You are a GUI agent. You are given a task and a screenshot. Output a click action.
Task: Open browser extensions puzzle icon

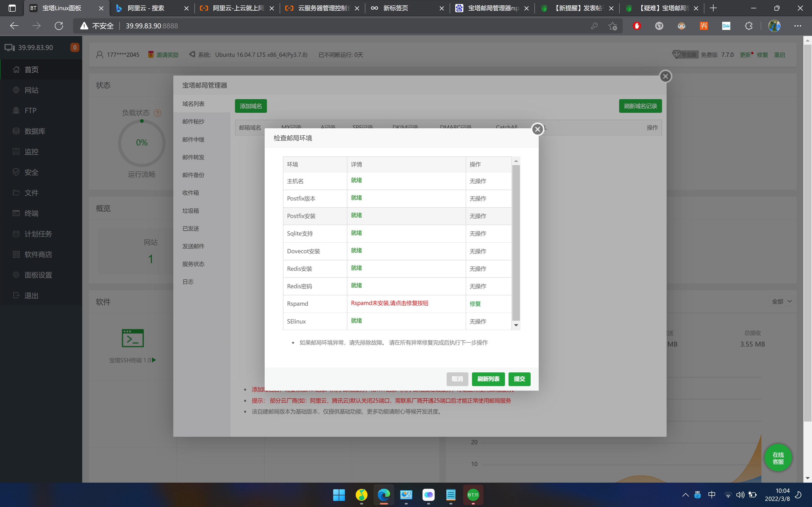click(748, 26)
